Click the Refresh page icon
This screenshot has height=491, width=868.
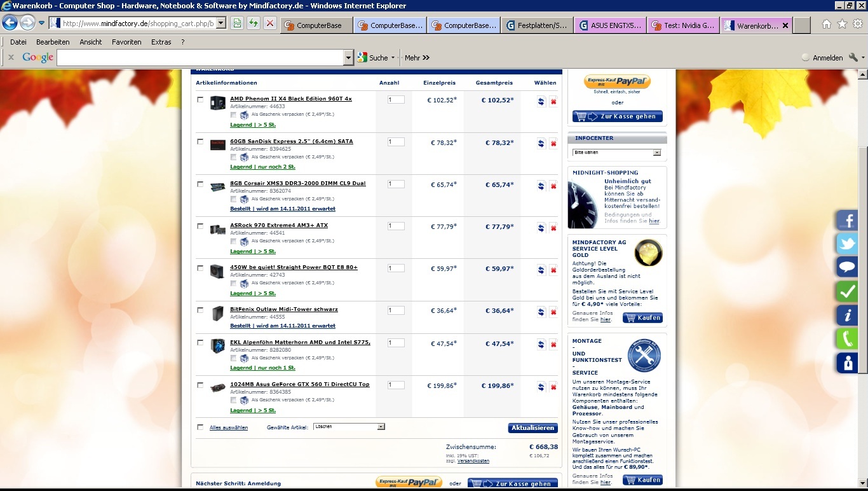[x=254, y=24]
